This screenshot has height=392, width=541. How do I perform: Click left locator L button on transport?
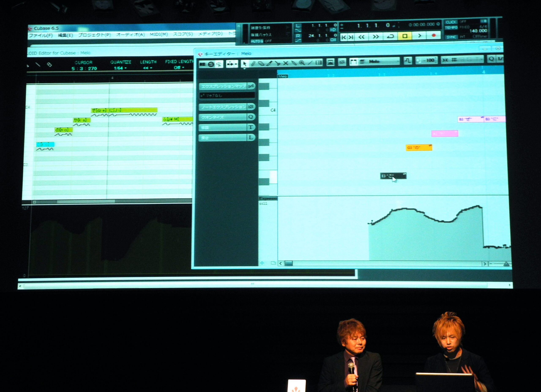click(x=298, y=26)
